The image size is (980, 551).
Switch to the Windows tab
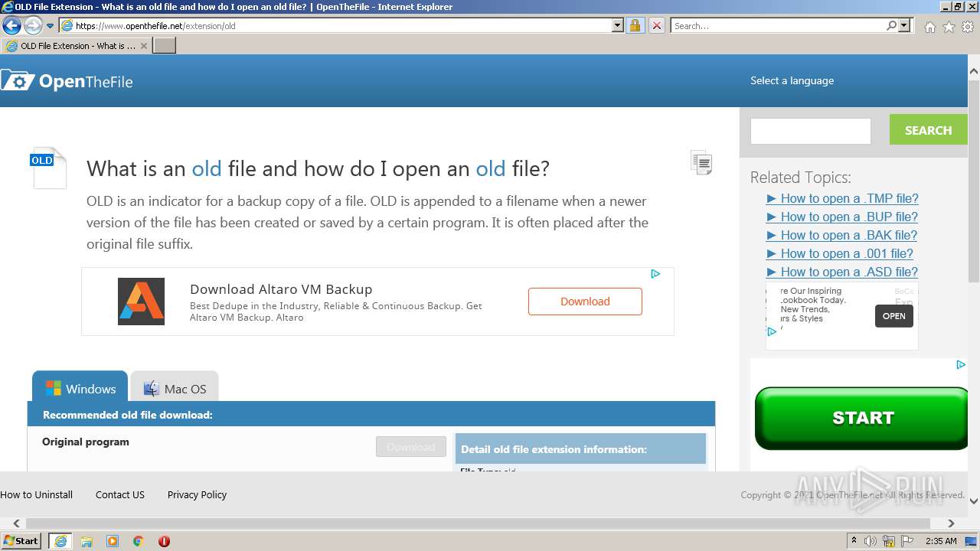pos(80,388)
